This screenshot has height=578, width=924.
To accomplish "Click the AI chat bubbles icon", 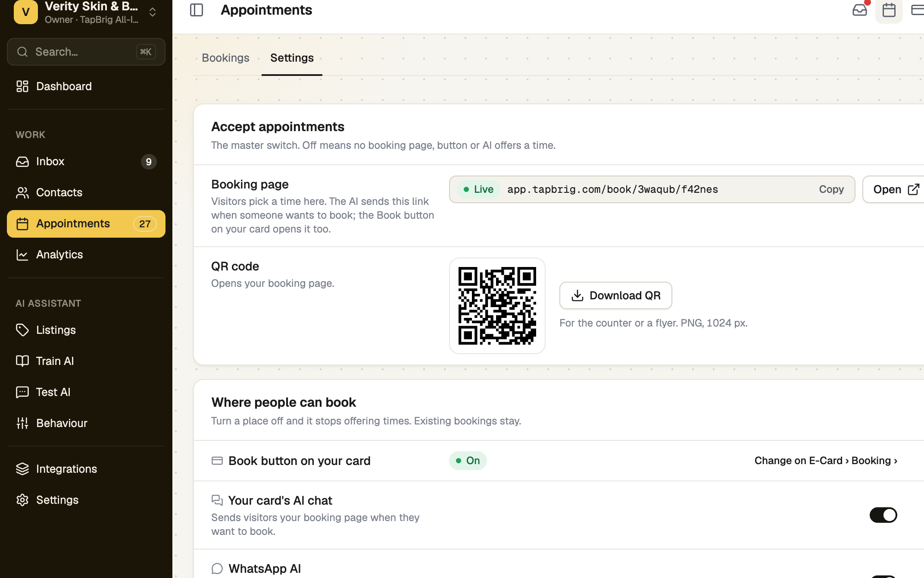I will (x=217, y=500).
